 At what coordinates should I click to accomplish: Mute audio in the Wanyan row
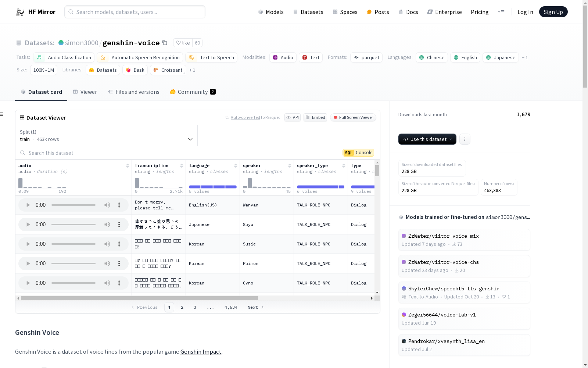(107, 205)
